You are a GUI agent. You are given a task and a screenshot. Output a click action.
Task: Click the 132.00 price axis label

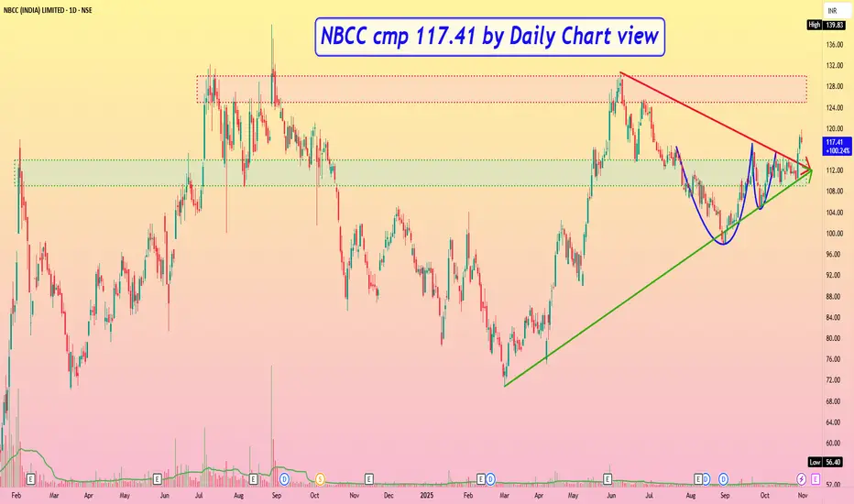click(835, 65)
